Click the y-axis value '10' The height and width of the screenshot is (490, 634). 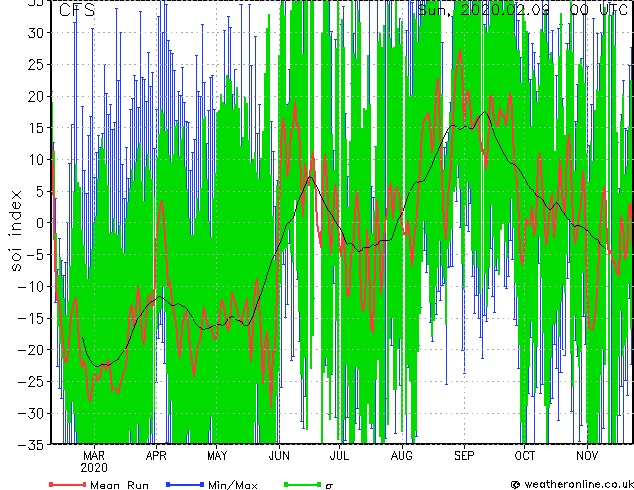coord(36,160)
